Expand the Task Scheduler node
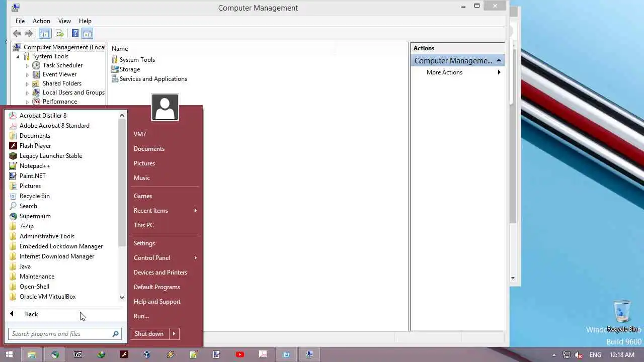The height and width of the screenshot is (362, 644). (x=28, y=65)
